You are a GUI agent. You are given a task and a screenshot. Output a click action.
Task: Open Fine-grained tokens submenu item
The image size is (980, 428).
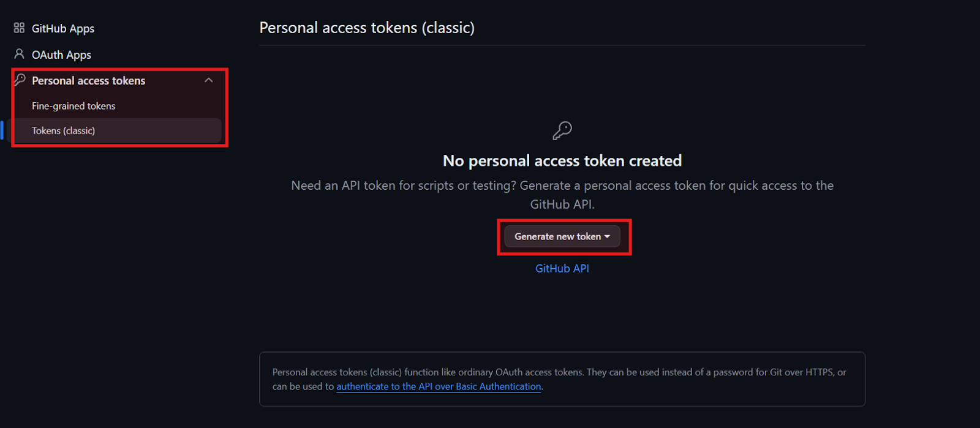(x=73, y=106)
